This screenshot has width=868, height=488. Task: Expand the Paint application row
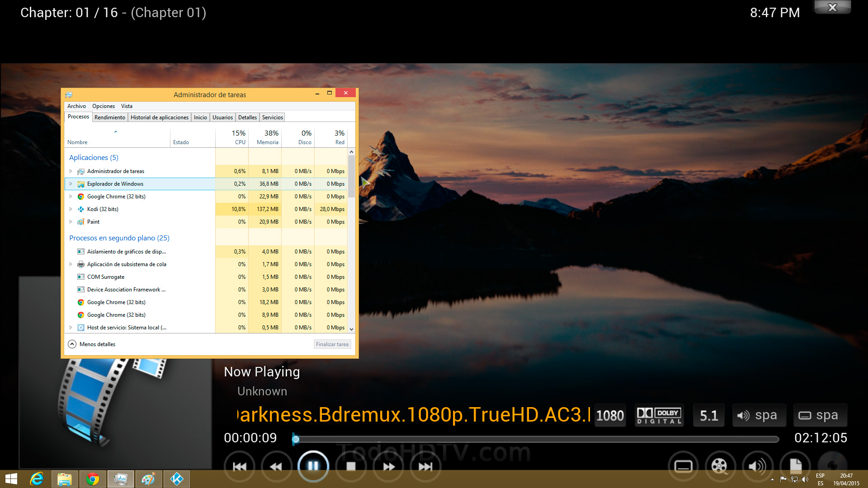point(71,222)
